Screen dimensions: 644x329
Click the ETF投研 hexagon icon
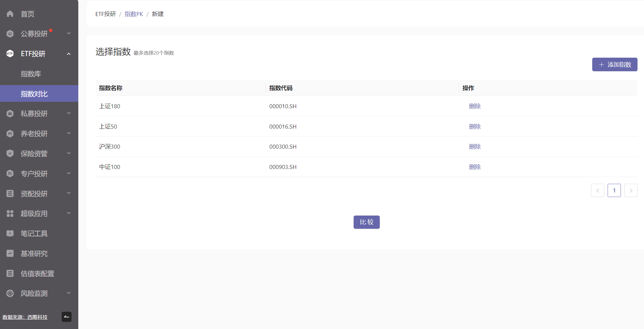[x=10, y=54]
